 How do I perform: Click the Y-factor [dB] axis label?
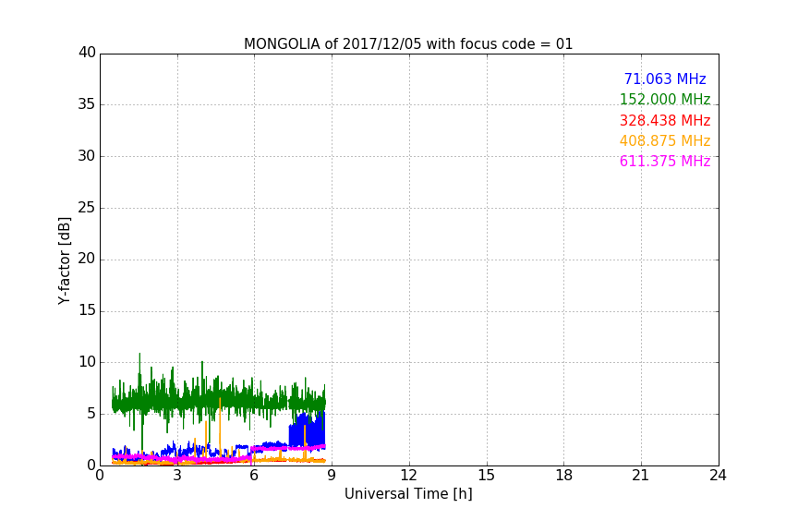click(64, 260)
